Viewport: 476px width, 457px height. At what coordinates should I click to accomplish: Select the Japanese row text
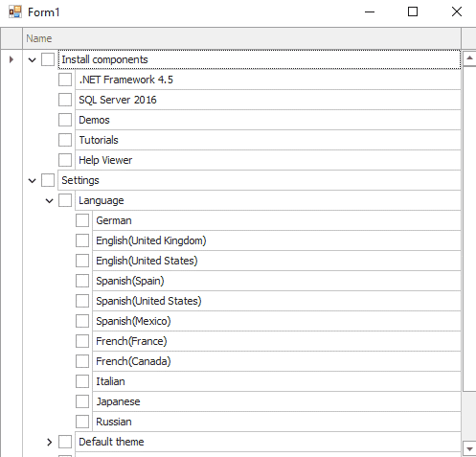point(118,401)
